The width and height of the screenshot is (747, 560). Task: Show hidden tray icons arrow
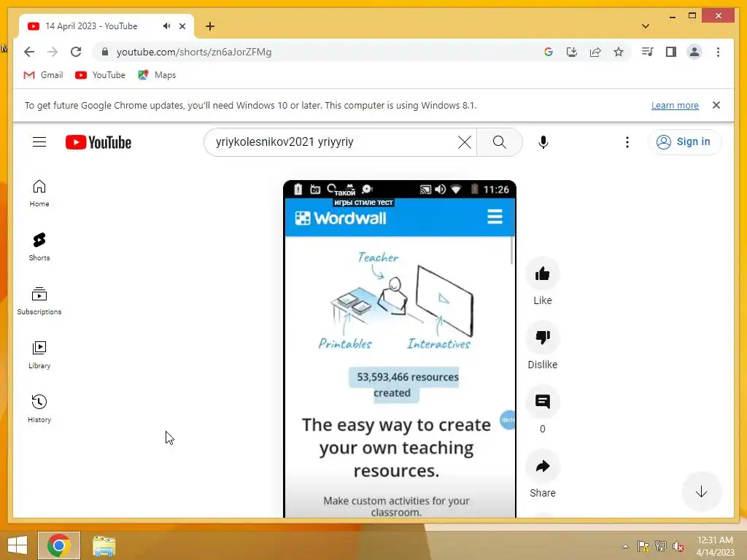click(x=625, y=545)
